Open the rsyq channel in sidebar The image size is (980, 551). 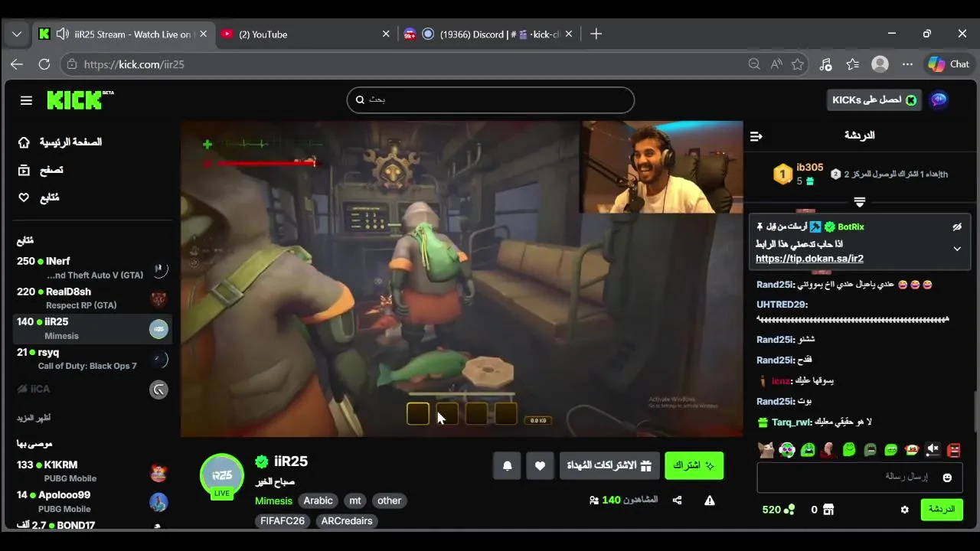[92, 358]
